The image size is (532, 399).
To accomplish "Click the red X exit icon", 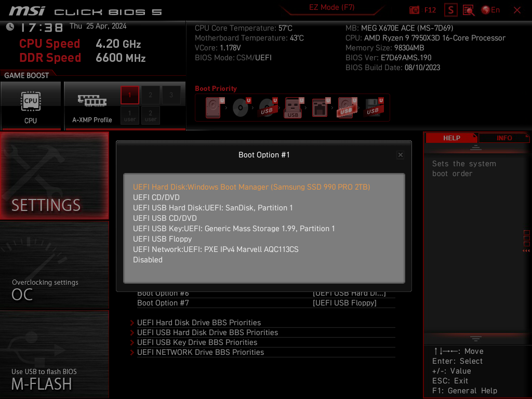I will point(517,10).
